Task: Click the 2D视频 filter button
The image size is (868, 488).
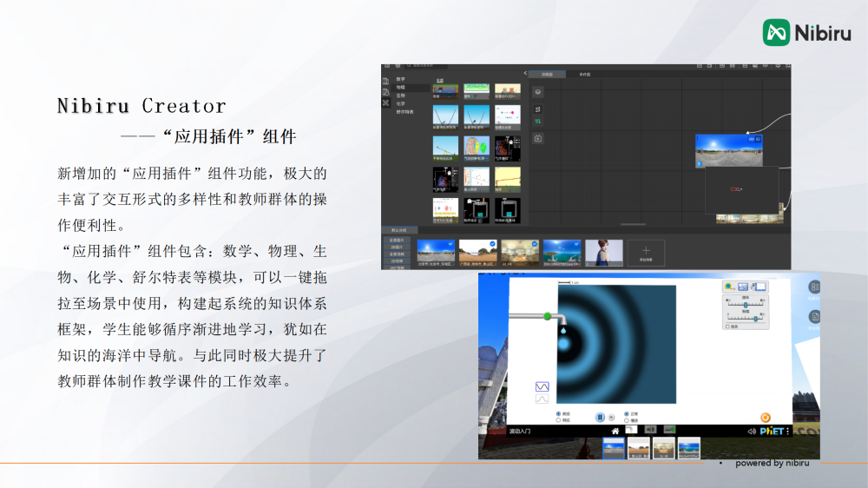Action: pyautogui.click(x=397, y=260)
